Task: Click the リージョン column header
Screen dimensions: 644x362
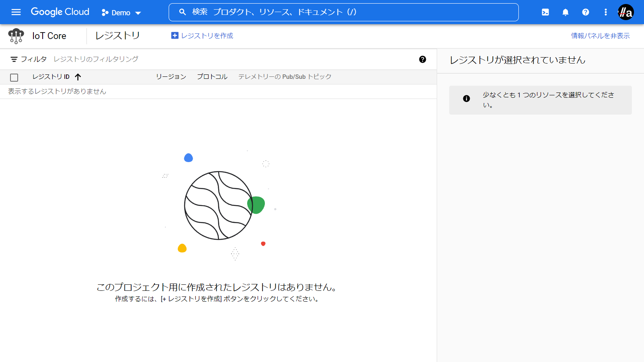Action: 171,77
